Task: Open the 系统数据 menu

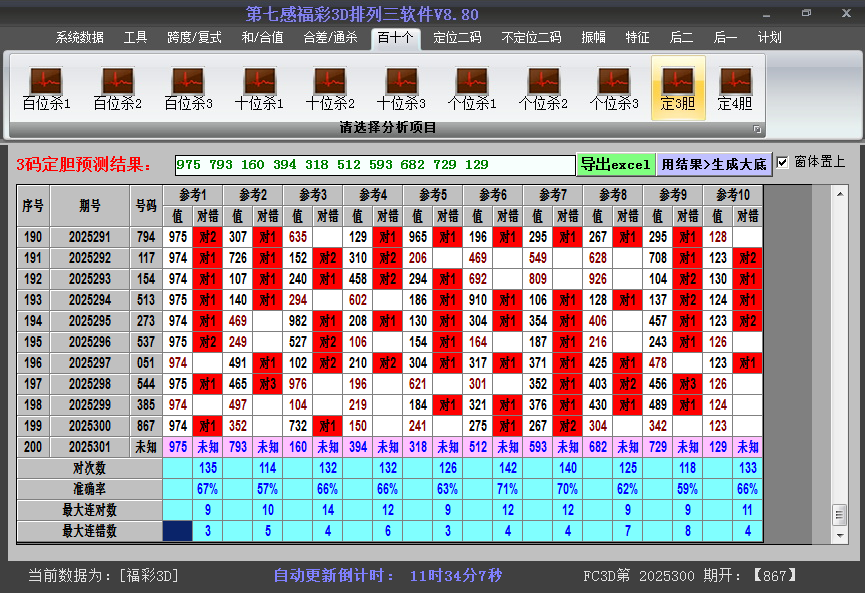Action: pos(79,38)
